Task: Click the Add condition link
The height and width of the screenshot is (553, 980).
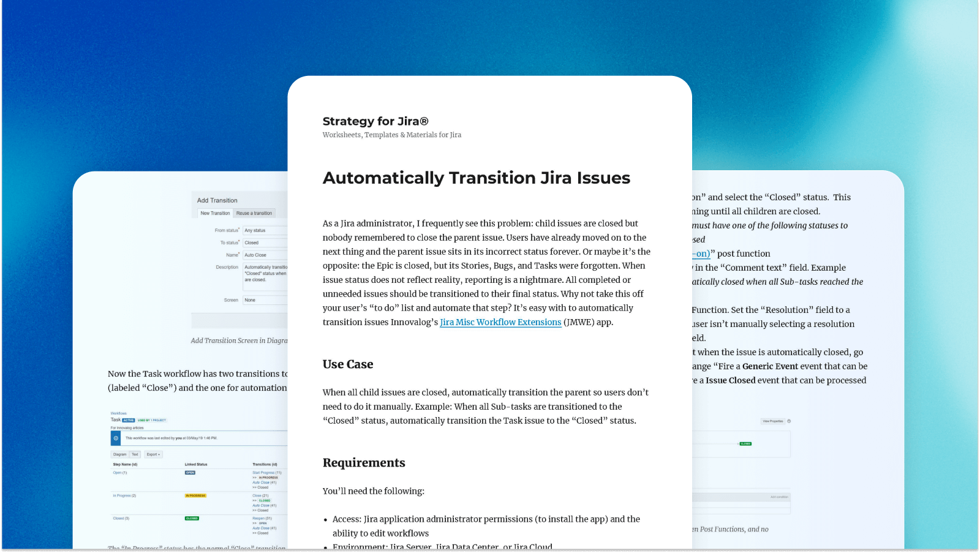Action: pyautogui.click(x=780, y=497)
